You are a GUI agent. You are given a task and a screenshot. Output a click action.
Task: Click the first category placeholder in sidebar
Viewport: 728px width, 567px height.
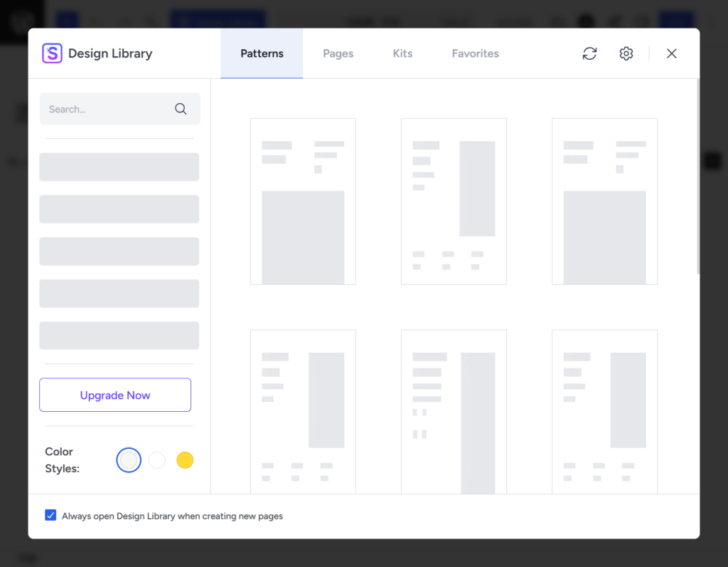click(119, 167)
